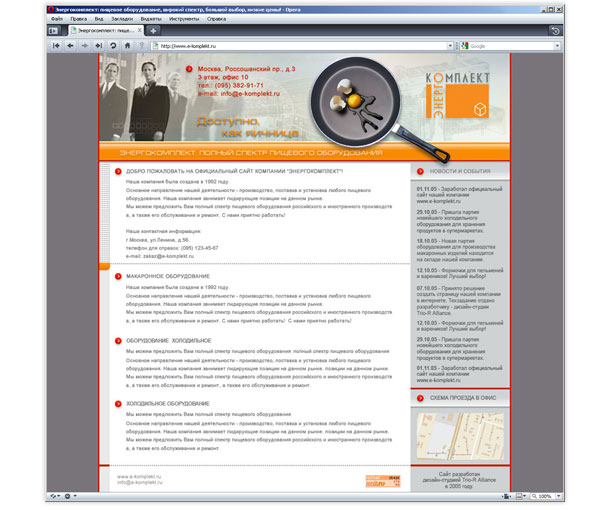The height and width of the screenshot is (510, 610).
Task: Toggle the Opera side panel button
Action: click(x=53, y=30)
